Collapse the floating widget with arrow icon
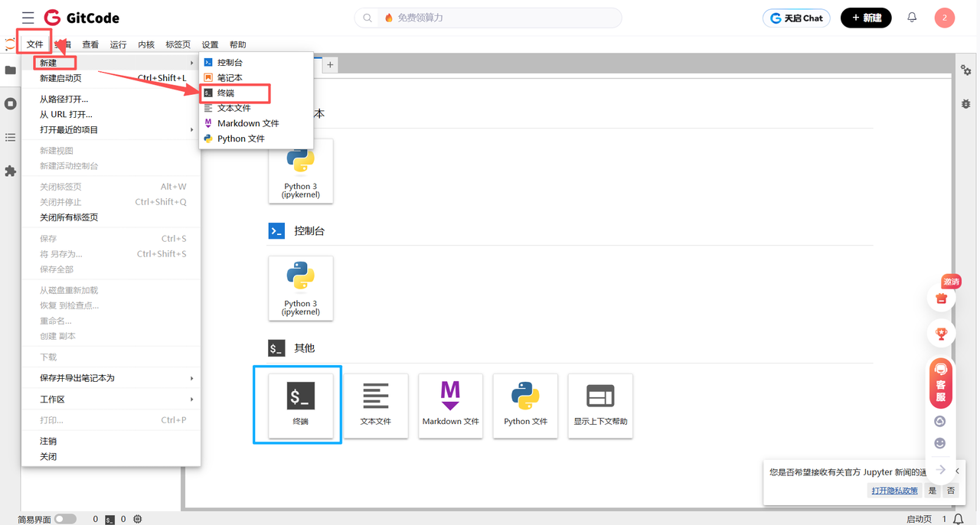This screenshot has height=525, width=980. tap(941, 469)
